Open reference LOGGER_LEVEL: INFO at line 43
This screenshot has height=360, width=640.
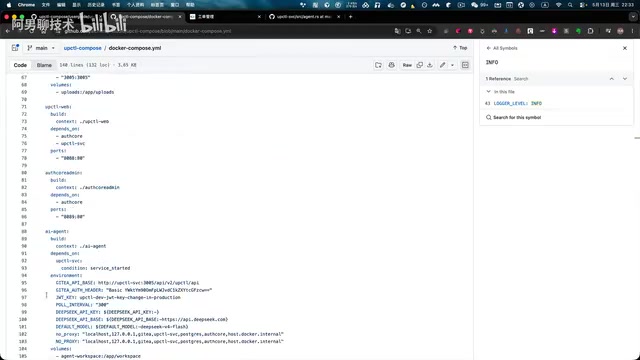(x=518, y=103)
